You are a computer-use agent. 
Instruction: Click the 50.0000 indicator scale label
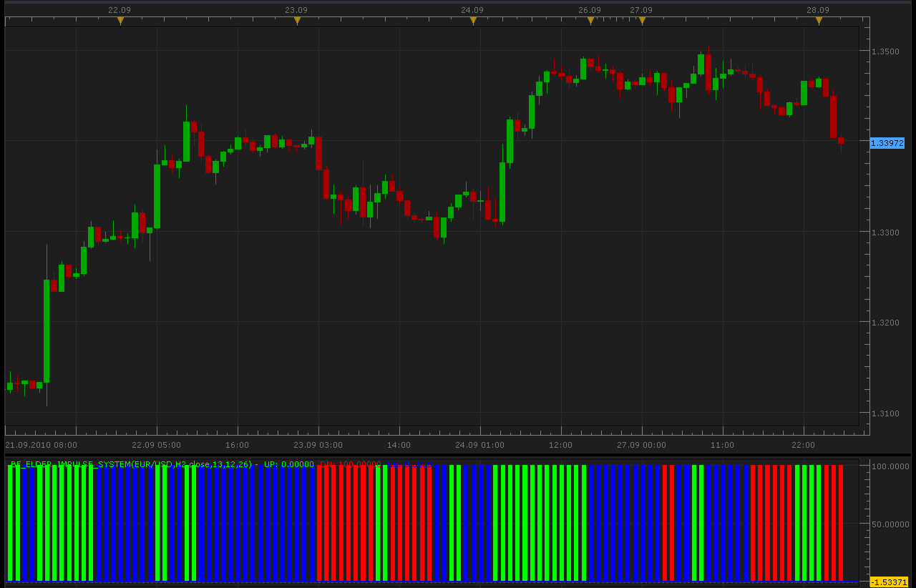point(890,524)
